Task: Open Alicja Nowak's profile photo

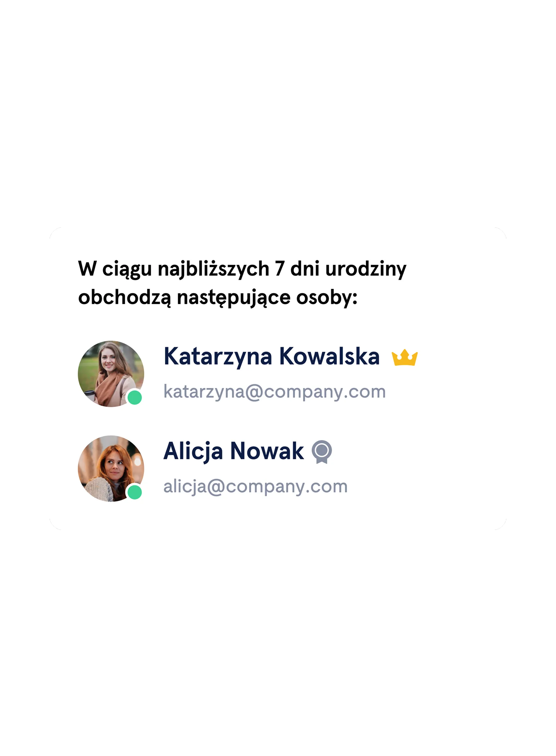Action: tap(111, 469)
